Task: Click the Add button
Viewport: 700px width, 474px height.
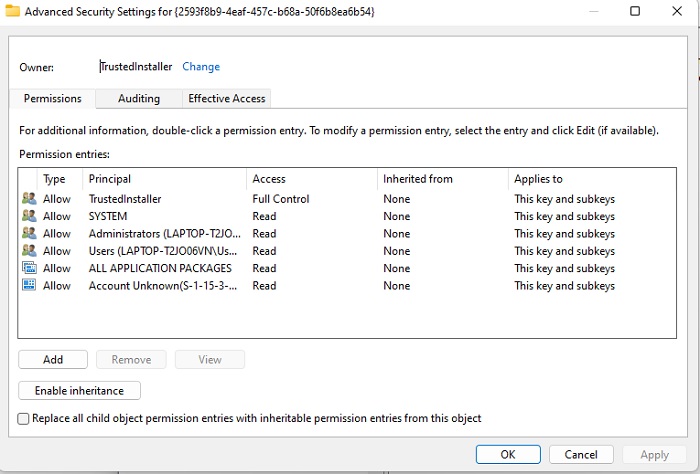Action: coord(53,359)
